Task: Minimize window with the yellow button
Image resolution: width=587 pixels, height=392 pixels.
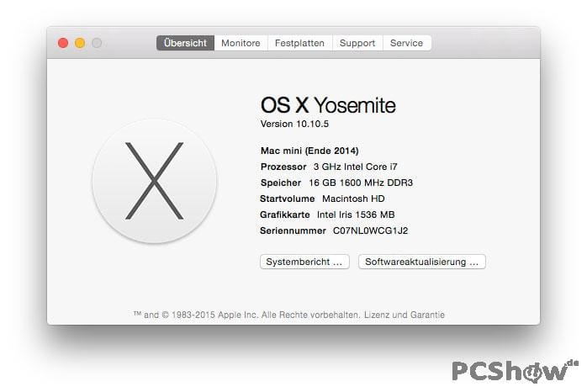Action: (80, 43)
